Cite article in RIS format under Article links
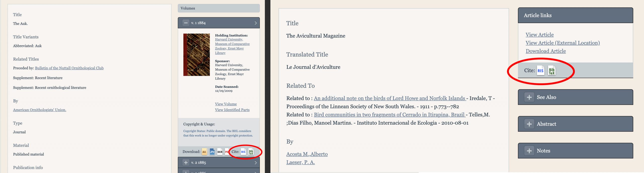 pos(540,71)
